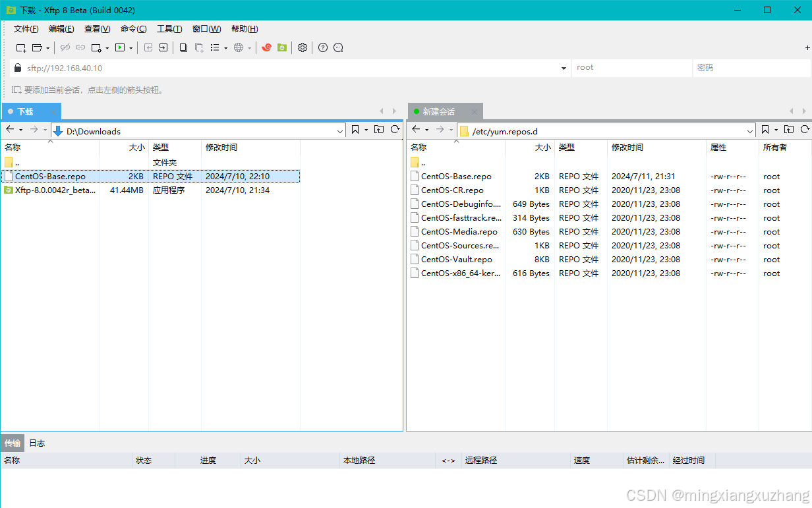
Task: Sort remote files by 大小 column
Action: [x=530, y=148]
